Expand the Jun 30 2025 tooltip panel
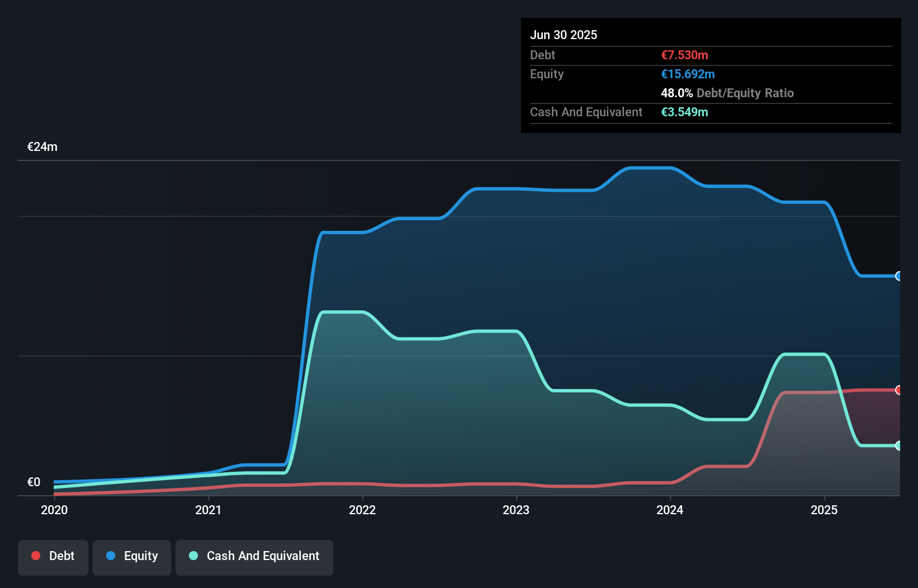Image resolution: width=918 pixels, height=588 pixels. pyautogui.click(x=564, y=35)
